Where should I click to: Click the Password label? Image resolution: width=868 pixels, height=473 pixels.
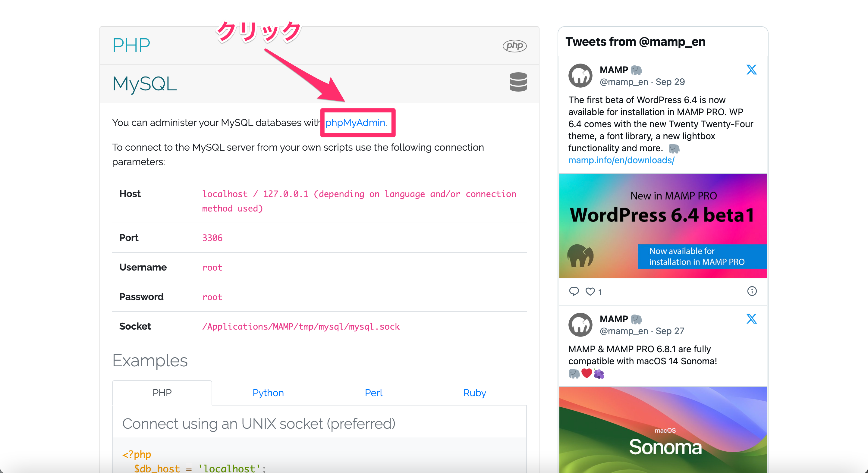(x=141, y=297)
